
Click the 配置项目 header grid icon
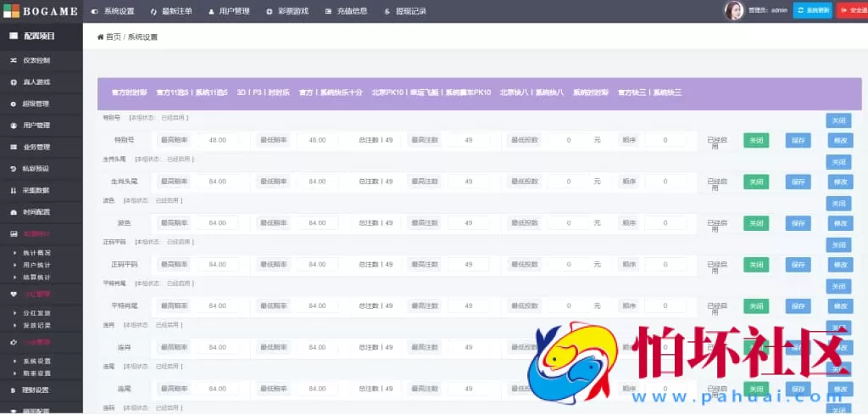(x=14, y=36)
